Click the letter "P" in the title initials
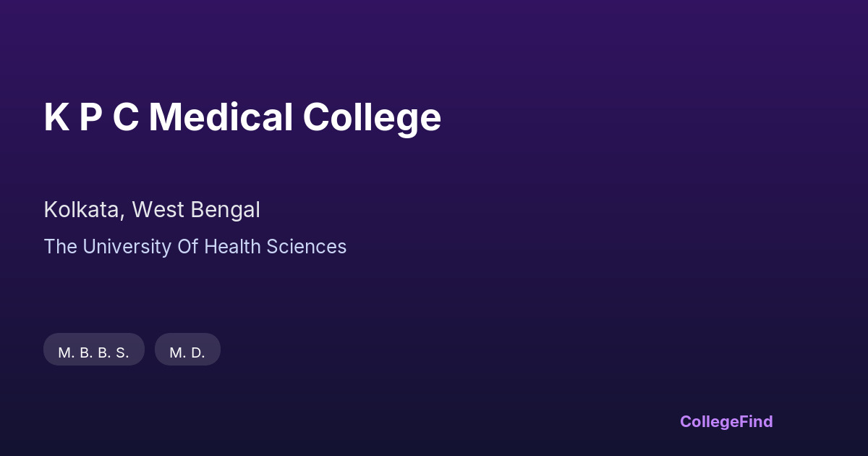The height and width of the screenshot is (456, 868). click(x=90, y=117)
